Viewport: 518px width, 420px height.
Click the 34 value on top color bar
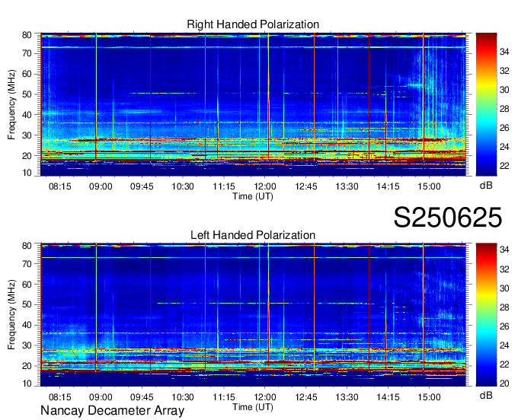(x=504, y=52)
